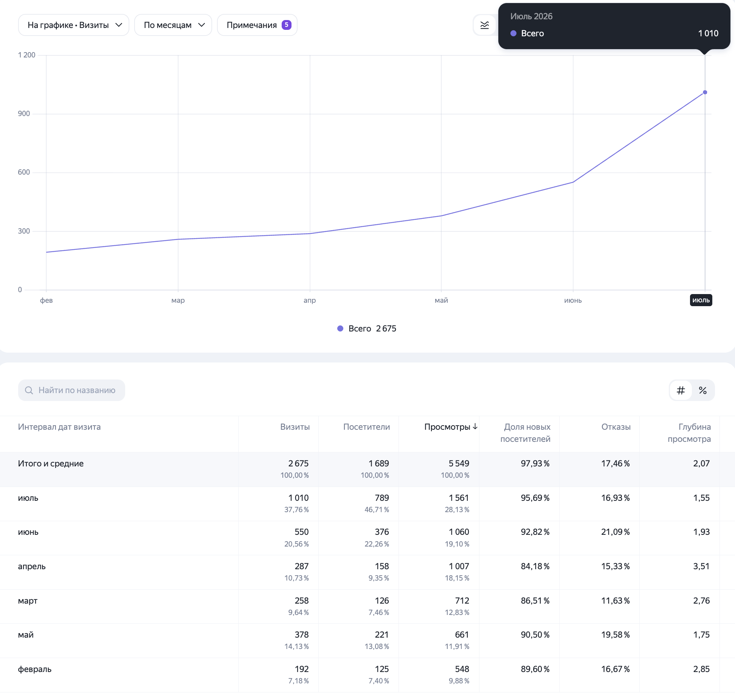The height and width of the screenshot is (700, 735).
Task: Click views value 1 561
Action: (459, 498)
